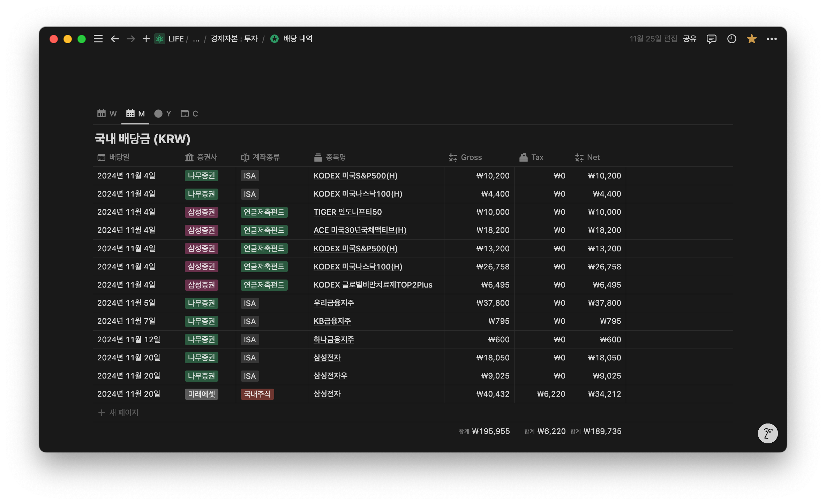The height and width of the screenshot is (504, 826).
Task: Expand the collapsed breadcrumb ellipsis
Action: (x=196, y=39)
